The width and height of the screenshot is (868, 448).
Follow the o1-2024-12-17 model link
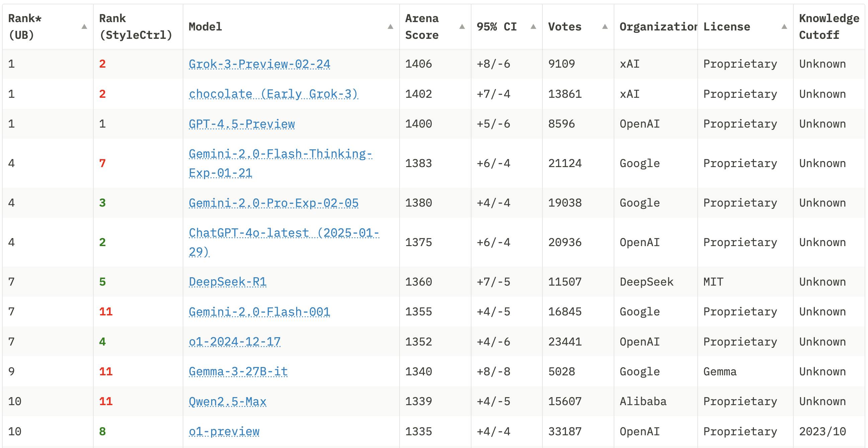pyautogui.click(x=235, y=342)
